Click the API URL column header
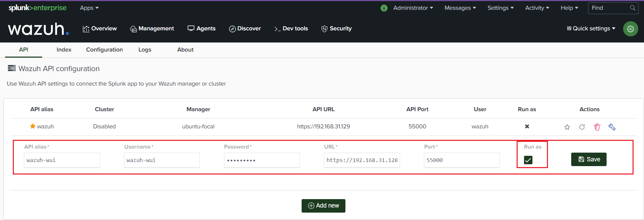The height and width of the screenshot is (220, 644). (x=324, y=109)
